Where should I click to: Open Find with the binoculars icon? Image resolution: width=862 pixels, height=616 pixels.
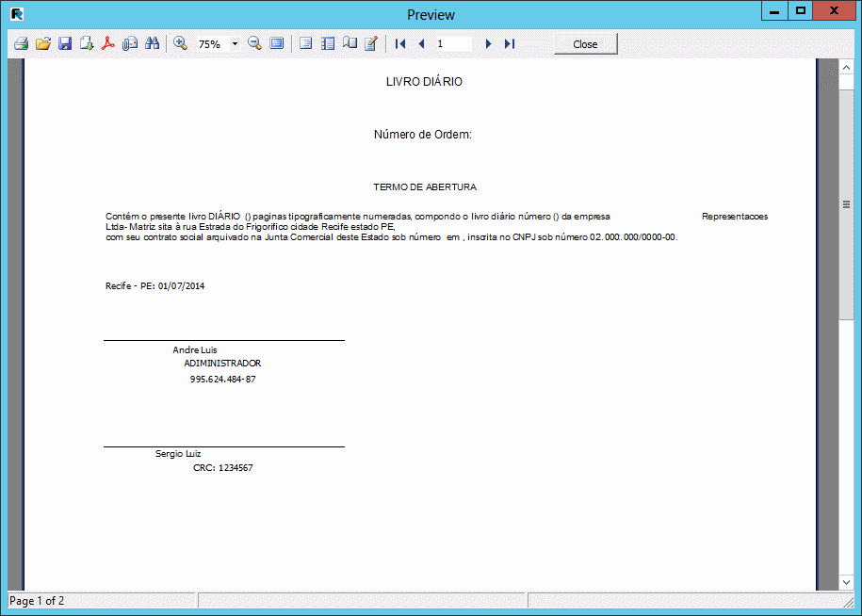(152, 43)
